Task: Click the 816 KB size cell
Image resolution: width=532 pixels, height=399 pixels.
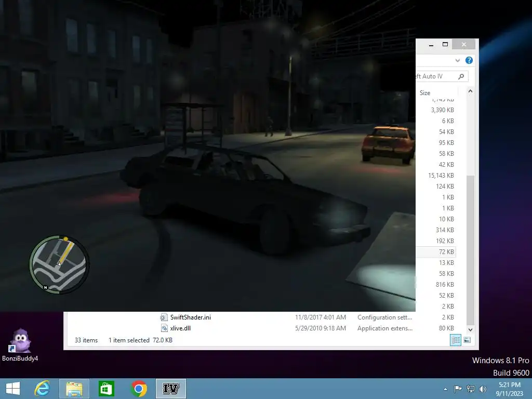Action: (x=445, y=284)
